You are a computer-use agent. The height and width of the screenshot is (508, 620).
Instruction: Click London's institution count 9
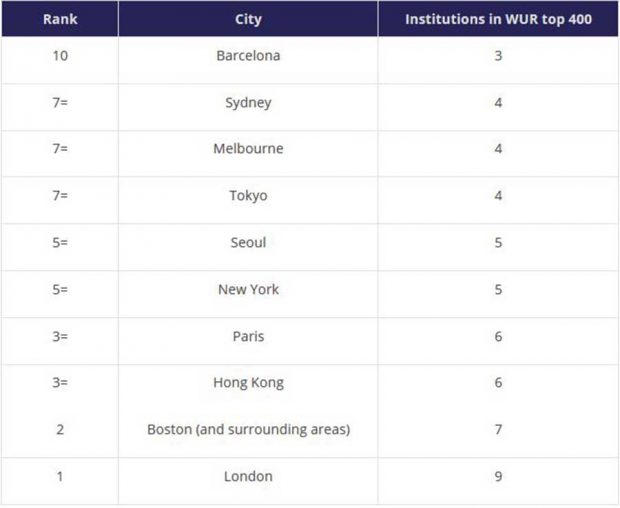[498, 476]
